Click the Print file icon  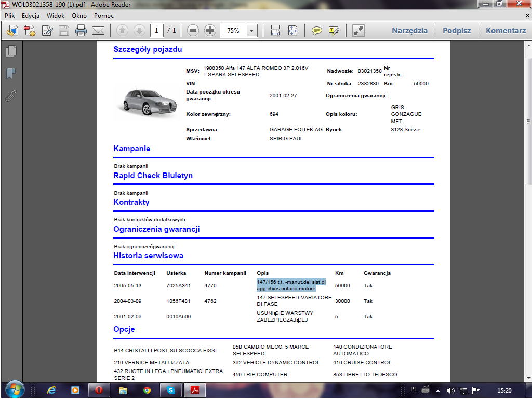(x=81, y=31)
